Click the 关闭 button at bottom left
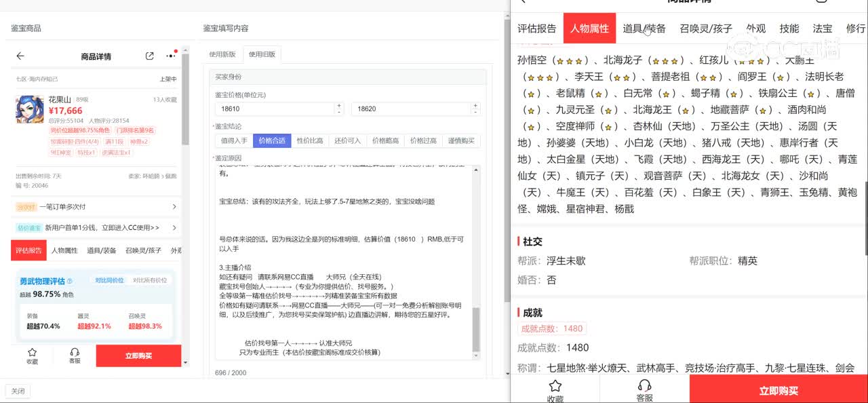This screenshot has width=868, height=403. click(x=18, y=391)
